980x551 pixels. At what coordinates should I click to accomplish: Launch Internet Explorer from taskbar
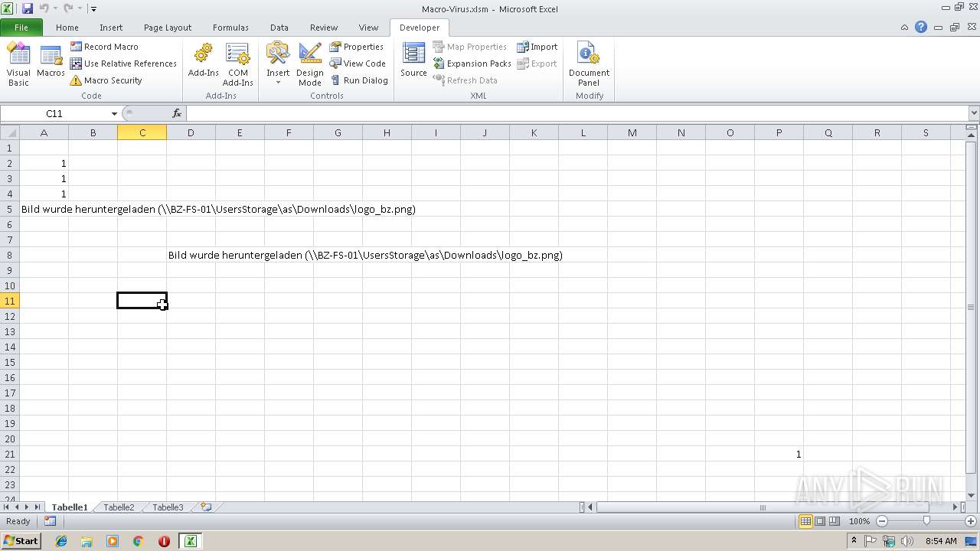coord(61,541)
